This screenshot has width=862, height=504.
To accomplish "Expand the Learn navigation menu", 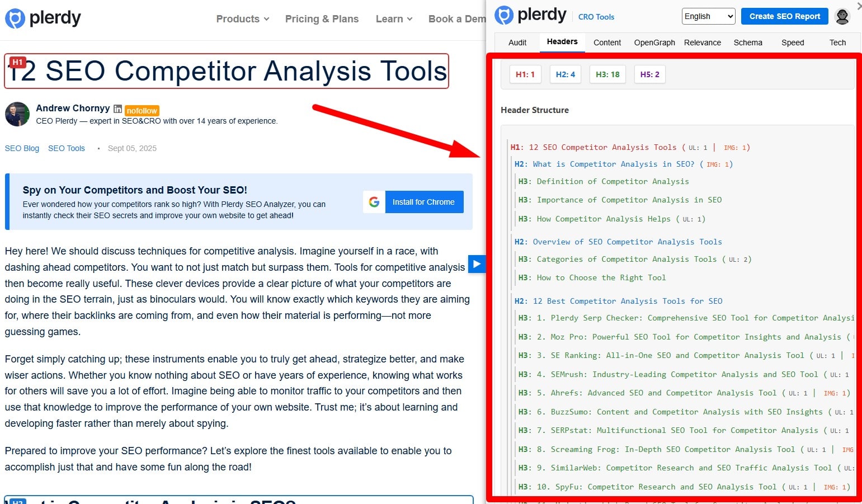I will click(x=393, y=18).
